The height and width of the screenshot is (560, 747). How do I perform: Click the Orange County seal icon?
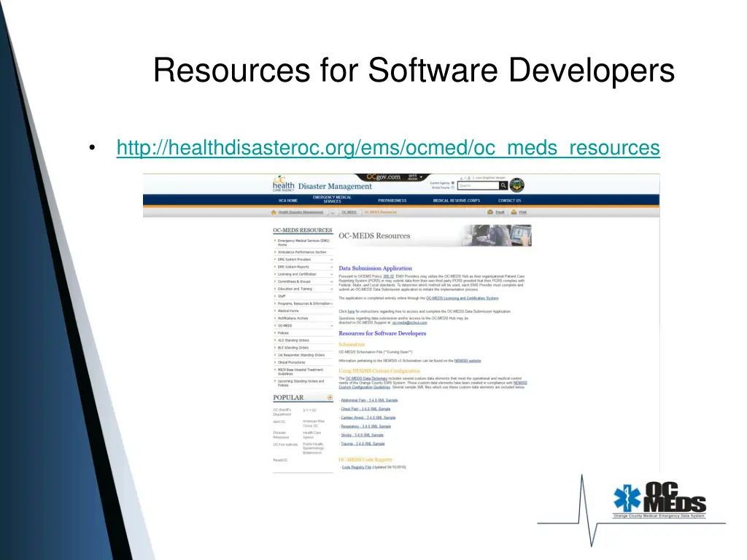point(516,185)
